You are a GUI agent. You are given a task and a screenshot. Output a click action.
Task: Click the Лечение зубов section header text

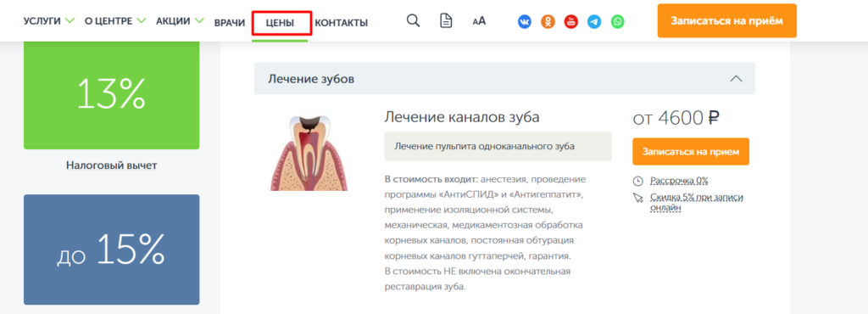tap(311, 79)
